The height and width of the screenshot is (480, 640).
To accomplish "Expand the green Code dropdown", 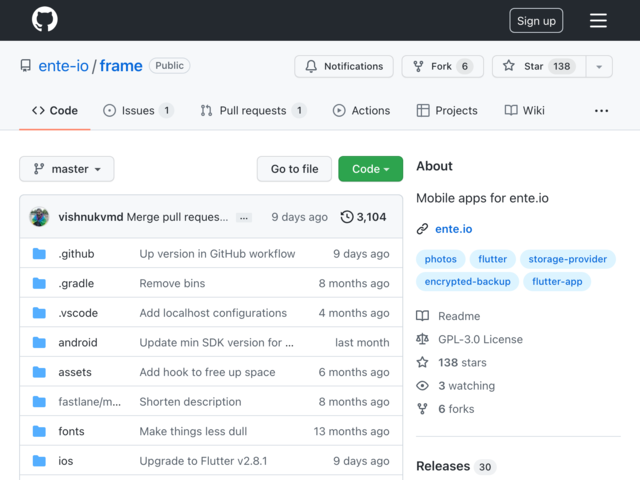I will (x=370, y=169).
